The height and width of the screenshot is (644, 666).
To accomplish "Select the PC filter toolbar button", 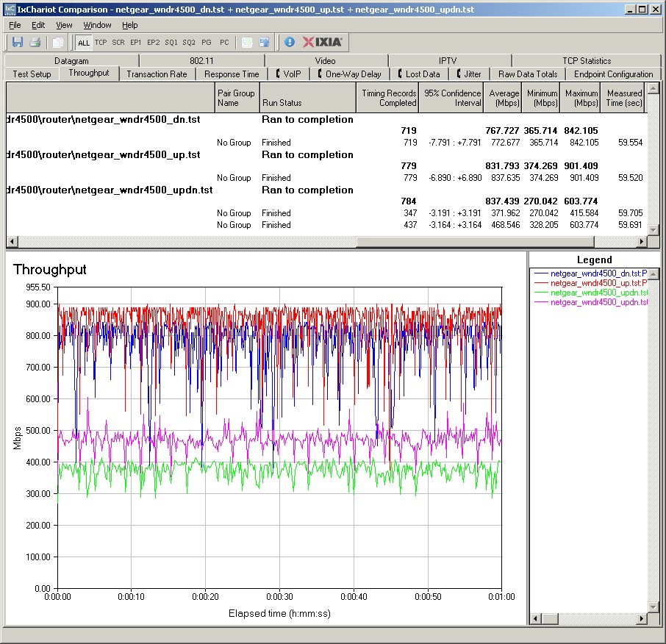I will [x=224, y=43].
